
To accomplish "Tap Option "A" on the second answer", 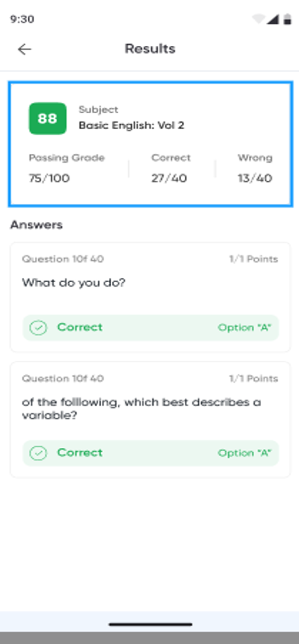I will click(245, 453).
